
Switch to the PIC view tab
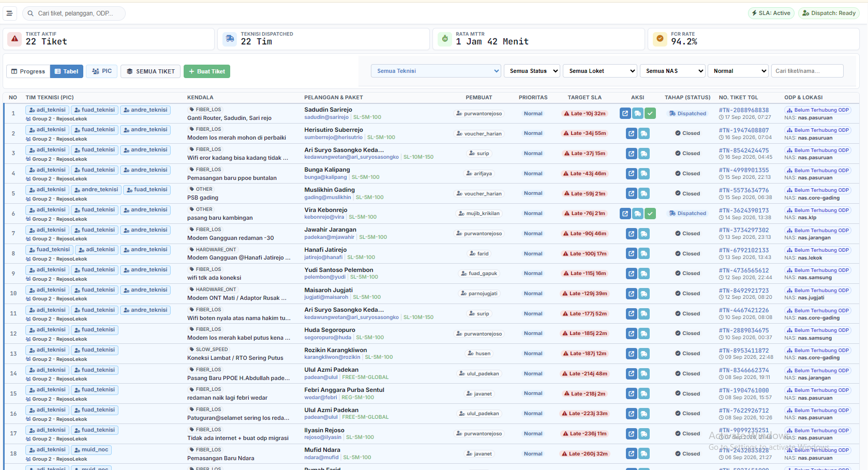(102, 71)
